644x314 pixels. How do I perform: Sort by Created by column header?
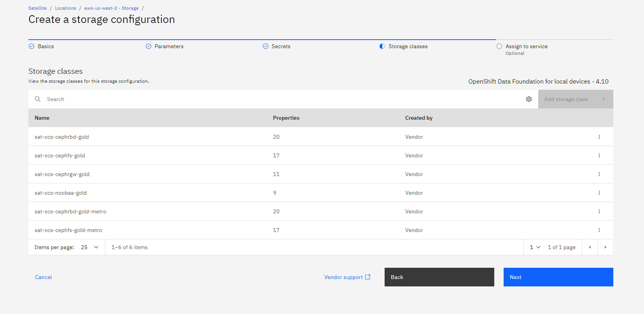coord(419,118)
